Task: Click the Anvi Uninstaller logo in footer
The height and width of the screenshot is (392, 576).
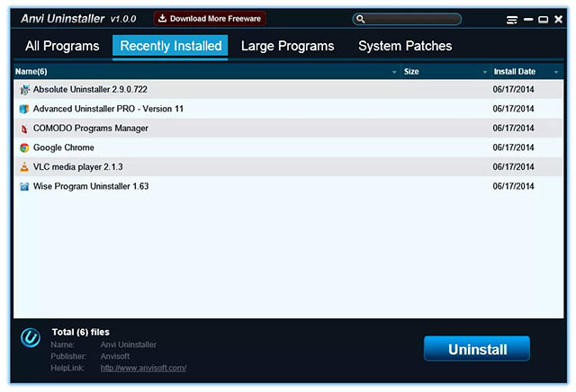Action: pyautogui.click(x=31, y=337)
